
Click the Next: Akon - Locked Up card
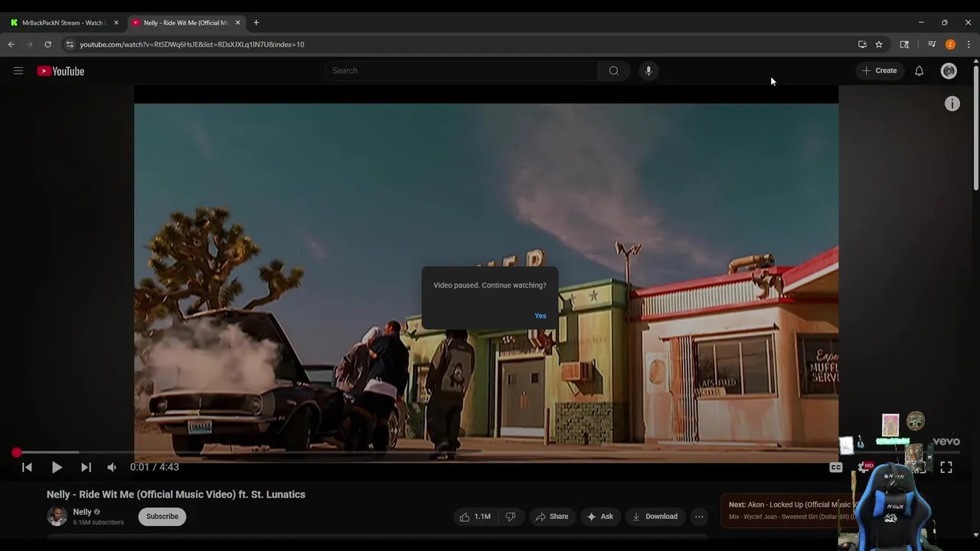(x=789, y=510)
